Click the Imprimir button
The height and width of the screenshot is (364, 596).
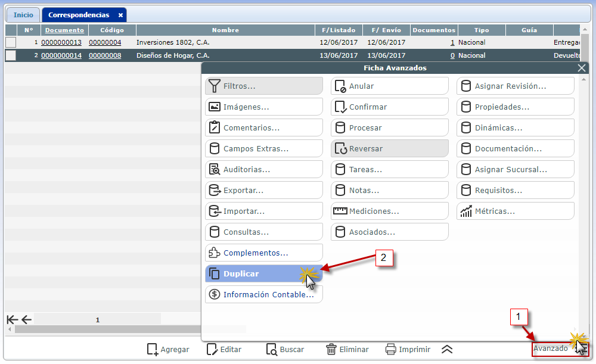click(408, 349)
